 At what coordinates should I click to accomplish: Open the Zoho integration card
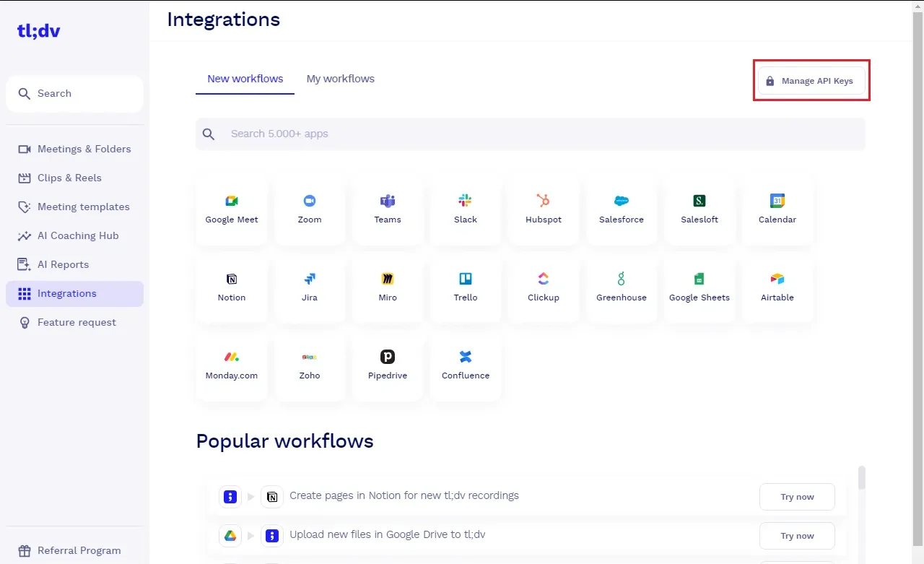pyautogui.click(x=310, y=365)
